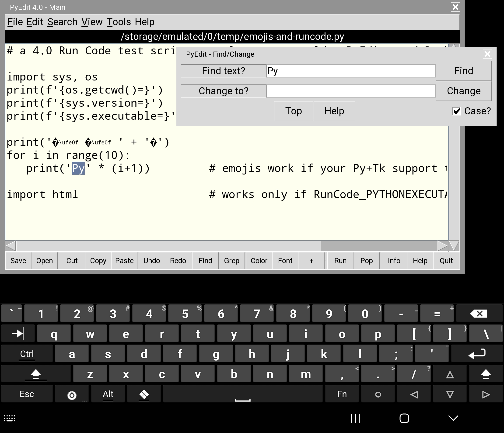
Task: Click Font in the bottom toolbar
Action: point(285,261)
